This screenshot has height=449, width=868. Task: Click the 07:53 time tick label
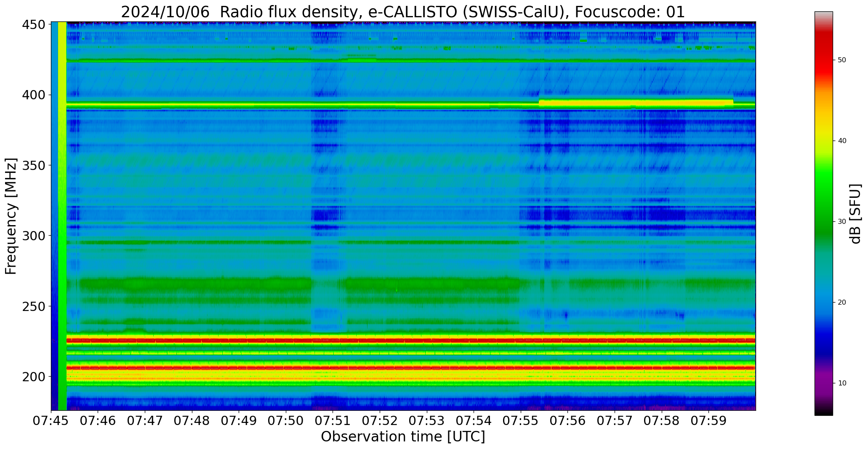point(427,421)
